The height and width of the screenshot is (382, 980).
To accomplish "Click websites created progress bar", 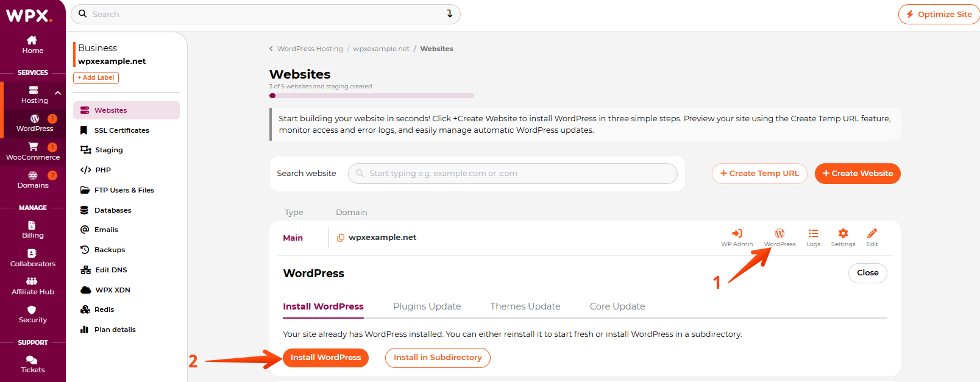I will coord(371,96).
